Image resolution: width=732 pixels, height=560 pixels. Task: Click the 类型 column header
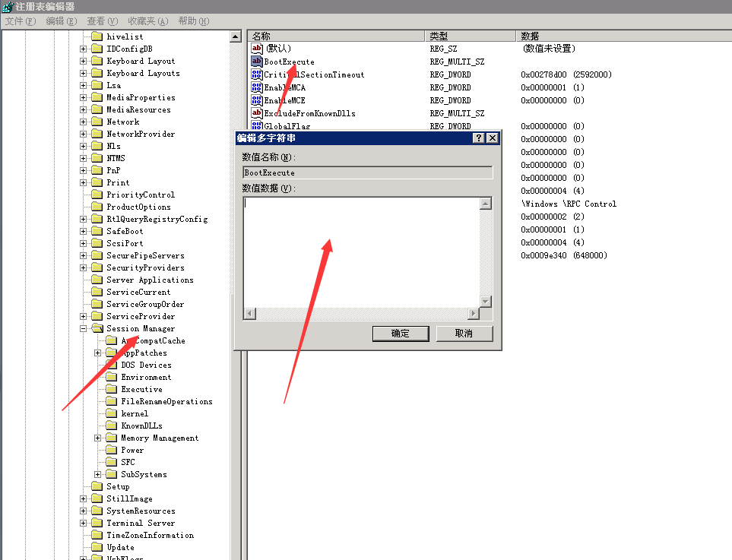pos(470,36)
